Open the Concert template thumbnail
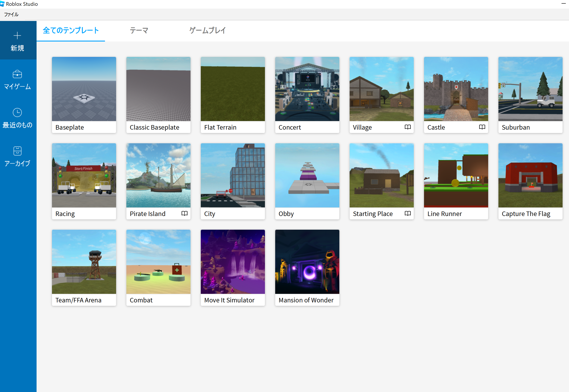This screenshot has height=392, width=569. [x=307, y=89]
